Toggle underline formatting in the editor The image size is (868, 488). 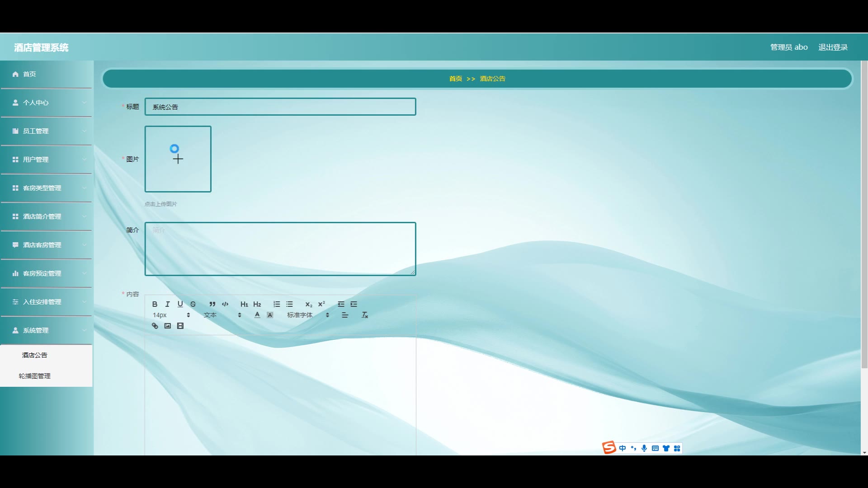[x=180, y=304]
